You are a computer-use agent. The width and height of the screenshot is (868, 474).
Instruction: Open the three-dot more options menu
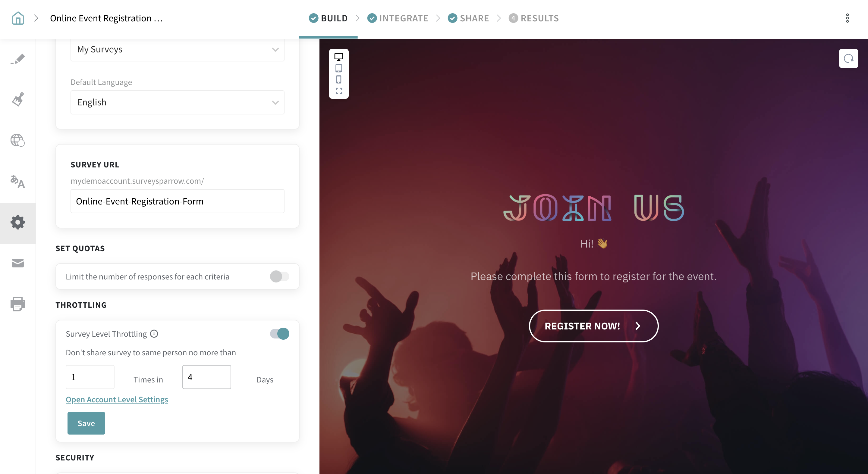click(x=847, y=18)
